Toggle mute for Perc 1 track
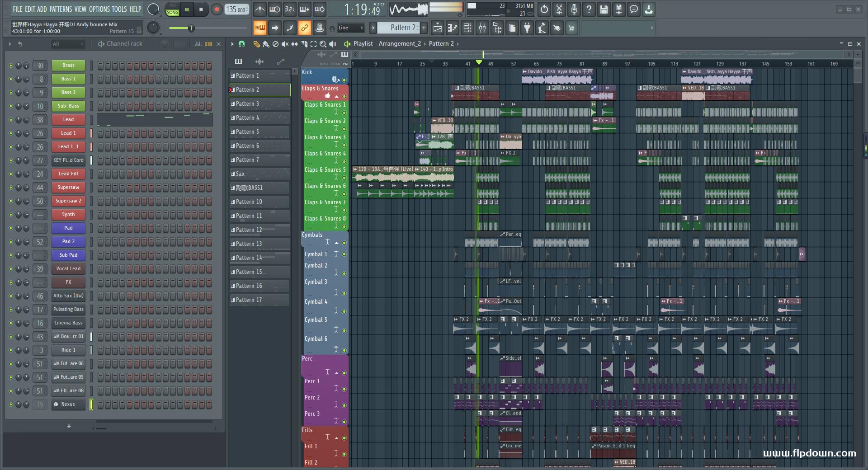The height and width of the screenshot is (470, 868). coord(344,389)
